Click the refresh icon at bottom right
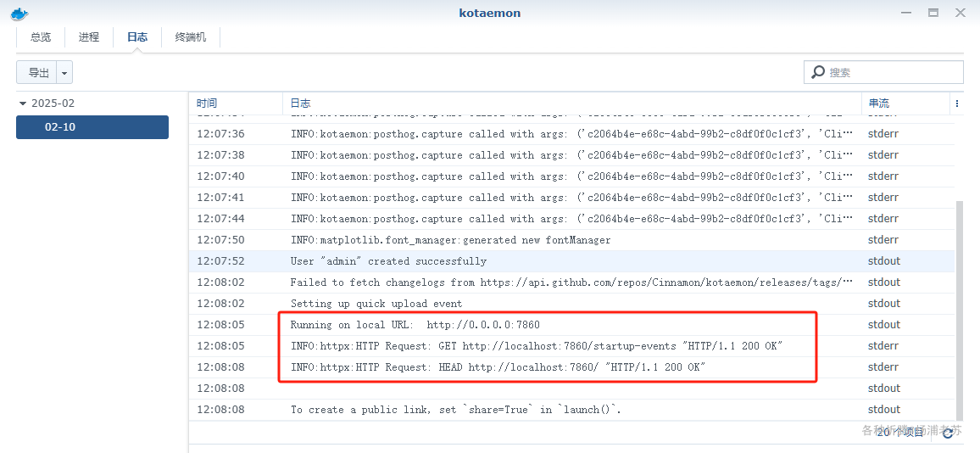Screen dimensions: 980x453 point(948,433)
